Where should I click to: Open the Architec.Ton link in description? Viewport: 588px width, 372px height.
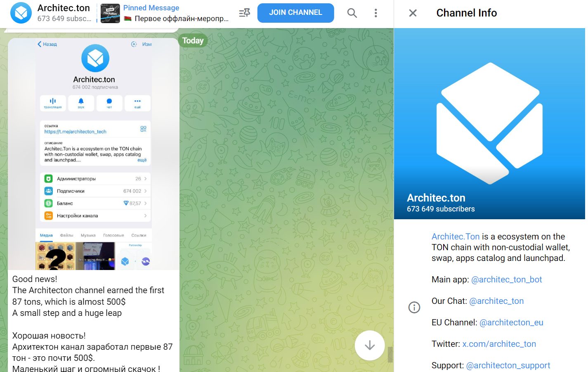(x=456, y=237)
